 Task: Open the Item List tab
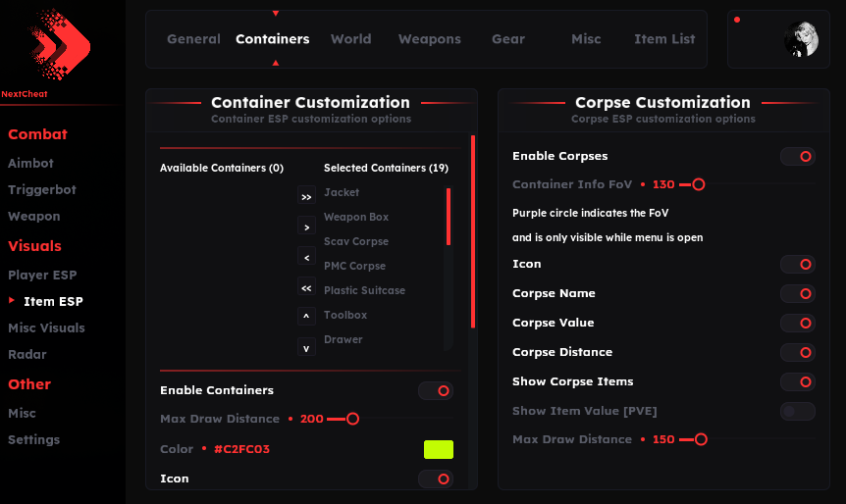[x=664, y=39]
